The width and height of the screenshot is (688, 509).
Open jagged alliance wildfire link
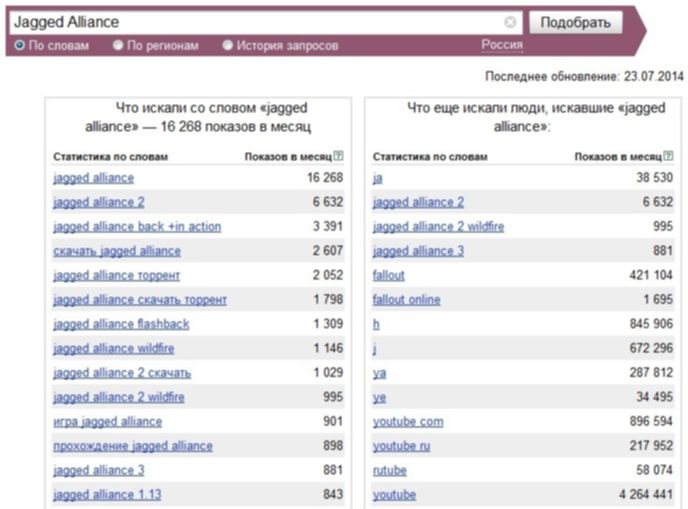pos(114,348)
